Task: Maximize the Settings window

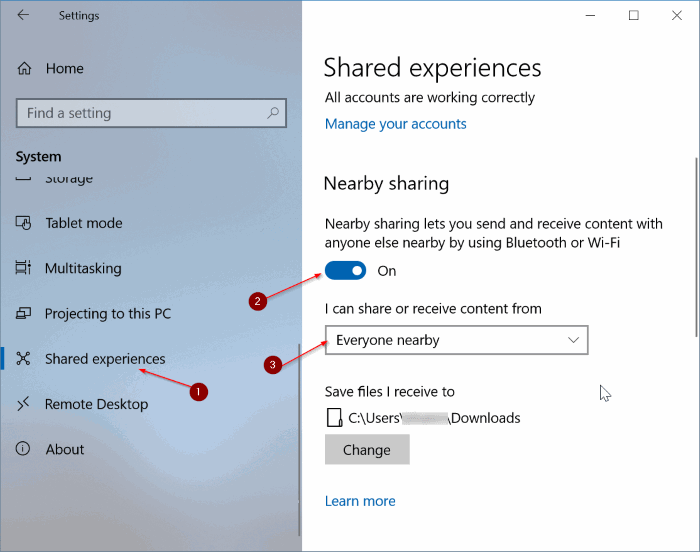Action: tap(633, 15)
